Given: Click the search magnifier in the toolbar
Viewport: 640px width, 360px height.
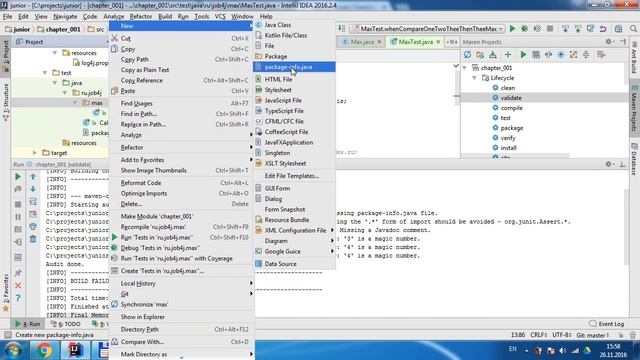Looking at the screenshot, I should coord(633,29).
